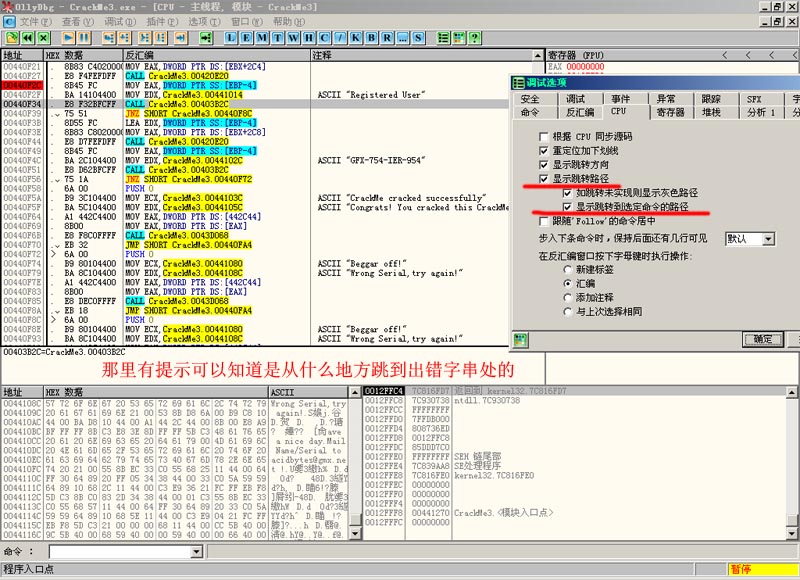
Task: Select the 添加注释 radio button
Action: point(567,297)
